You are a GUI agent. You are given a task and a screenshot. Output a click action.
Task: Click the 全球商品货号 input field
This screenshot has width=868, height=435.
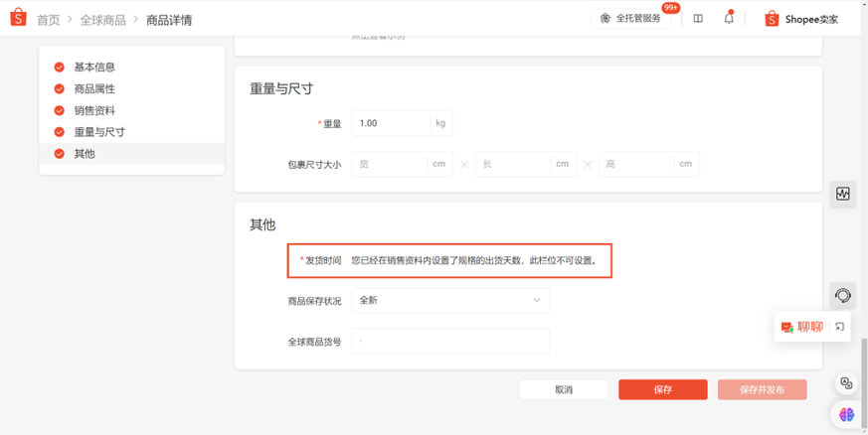[x=450, y=342]
